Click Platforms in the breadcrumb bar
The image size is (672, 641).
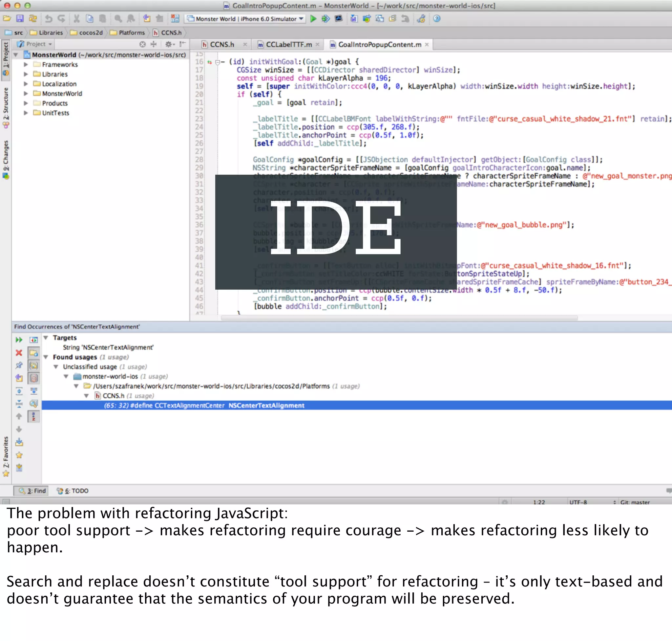pyautogui.click(x=132, y=33)
